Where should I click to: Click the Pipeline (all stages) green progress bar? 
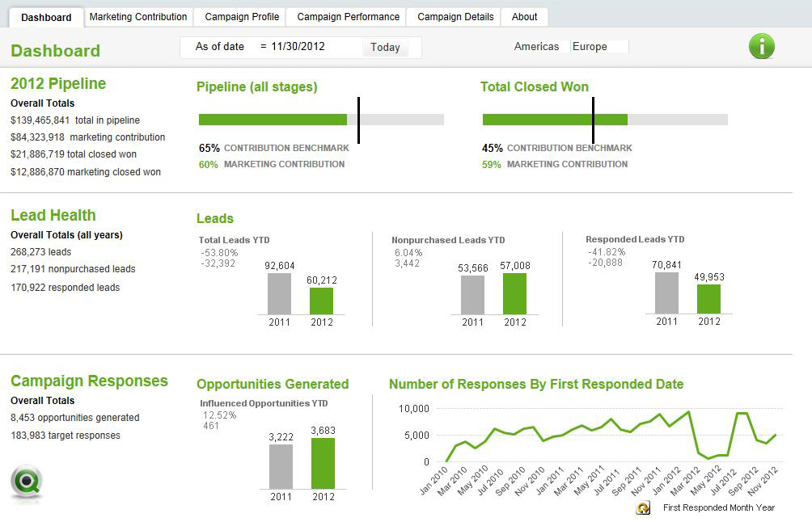point(273,120)
